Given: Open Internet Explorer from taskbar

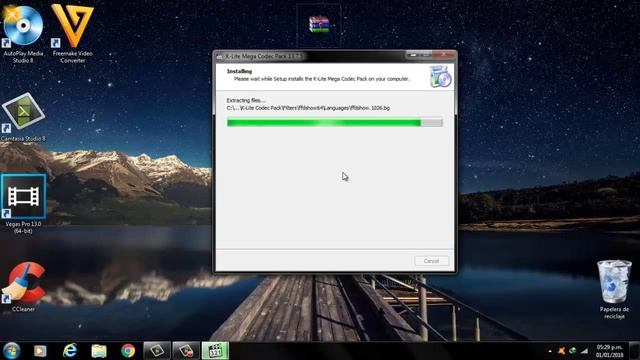Looking at the screenshot, I should (70, 351).
